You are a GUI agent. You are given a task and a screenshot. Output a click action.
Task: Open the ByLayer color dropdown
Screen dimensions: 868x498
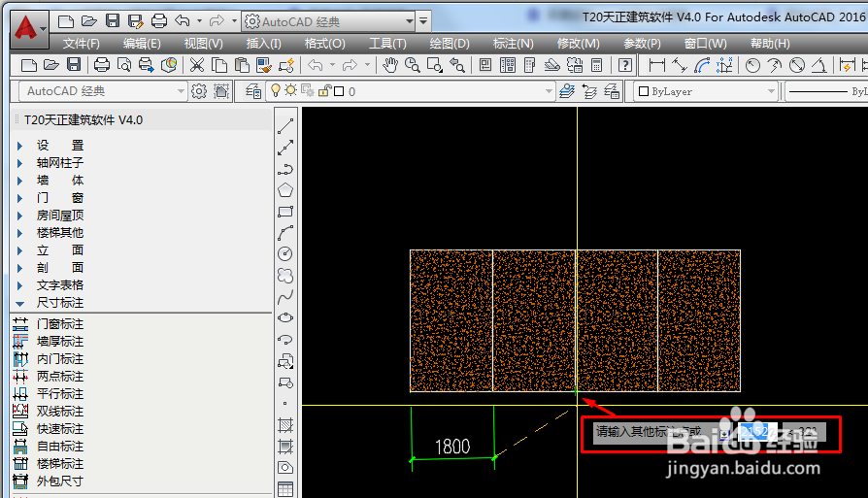click(771, 91)
